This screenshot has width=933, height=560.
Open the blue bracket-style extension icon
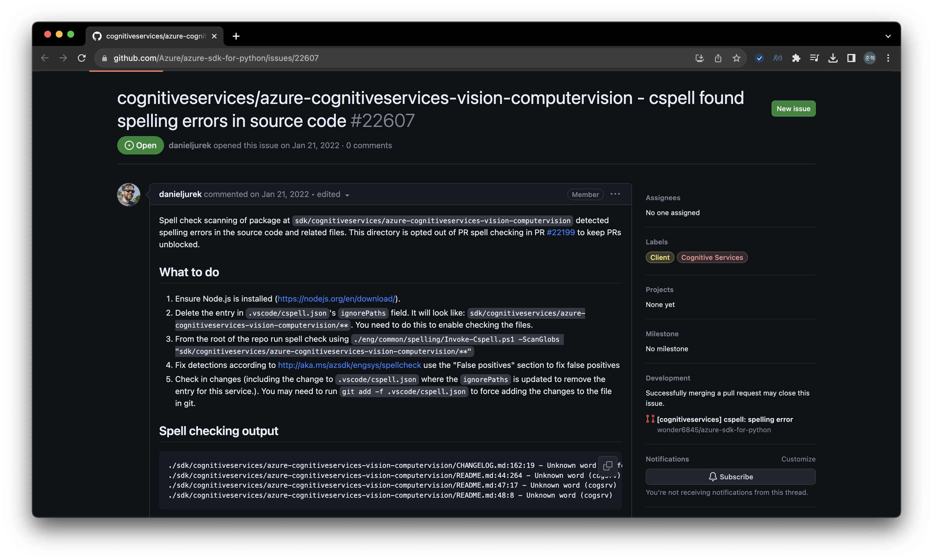click(778, 58)
